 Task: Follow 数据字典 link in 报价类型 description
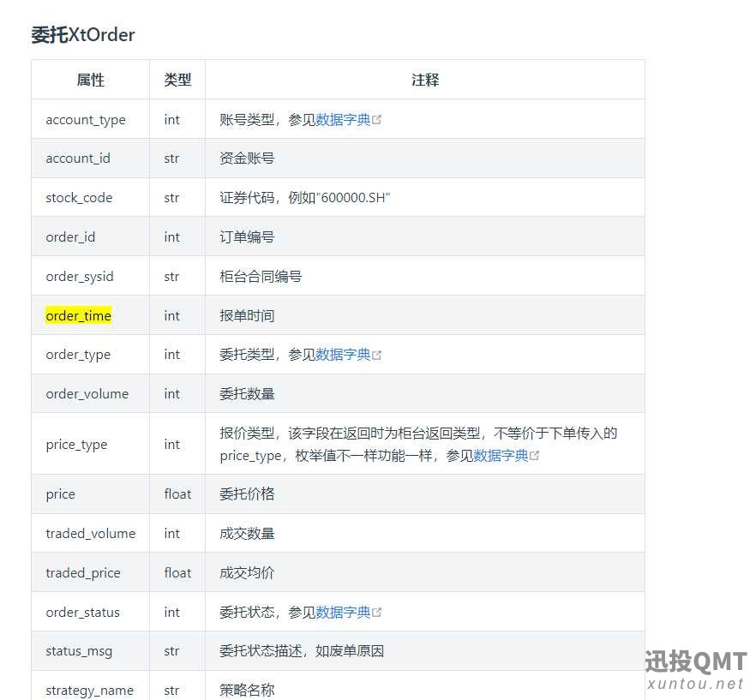(501, 456)
